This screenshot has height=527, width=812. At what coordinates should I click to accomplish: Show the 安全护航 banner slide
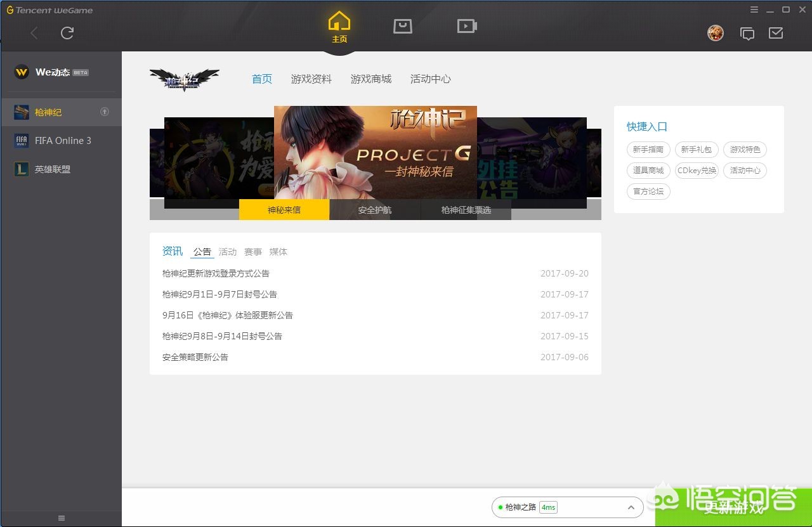tap(375, 210)
